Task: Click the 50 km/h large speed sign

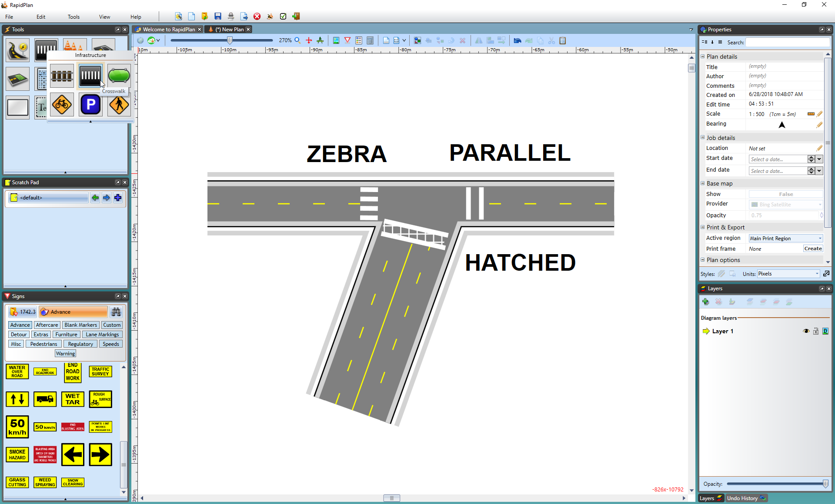Action: tap(17, 427)
